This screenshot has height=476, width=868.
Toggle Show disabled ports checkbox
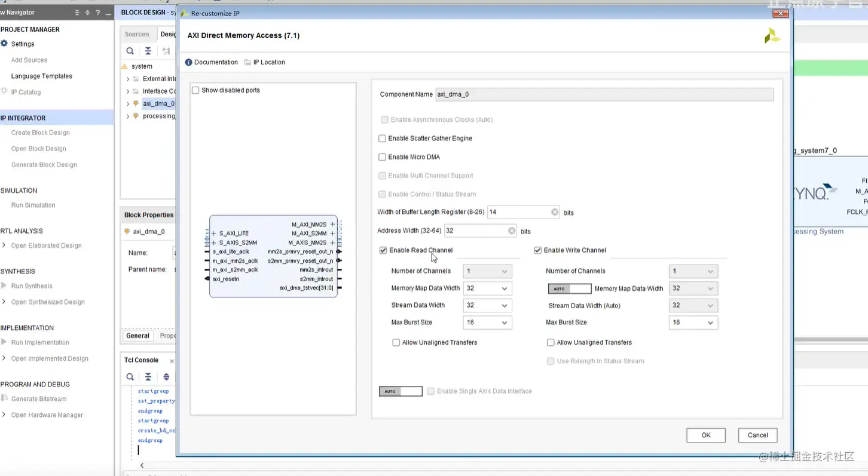(195, 90)
